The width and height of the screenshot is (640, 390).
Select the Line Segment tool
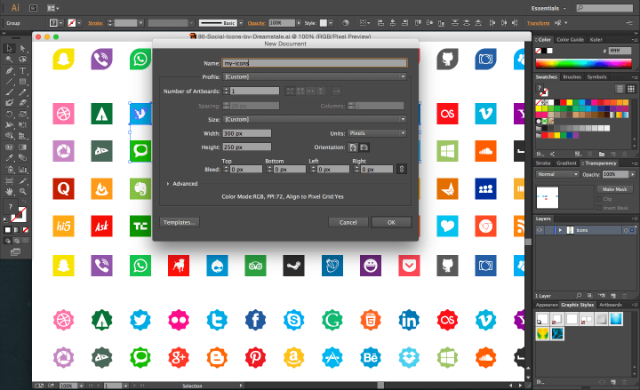click(x=9, y=82)
